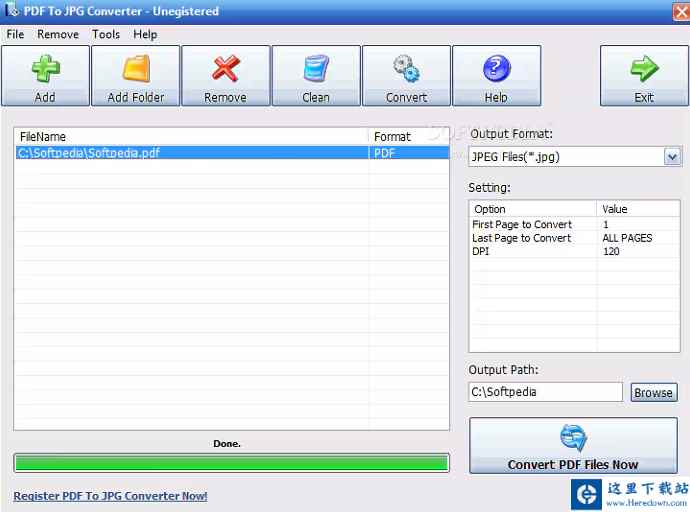Click the Format column header
The height and width of the screenshot is (512, 690).
(408, 137)
